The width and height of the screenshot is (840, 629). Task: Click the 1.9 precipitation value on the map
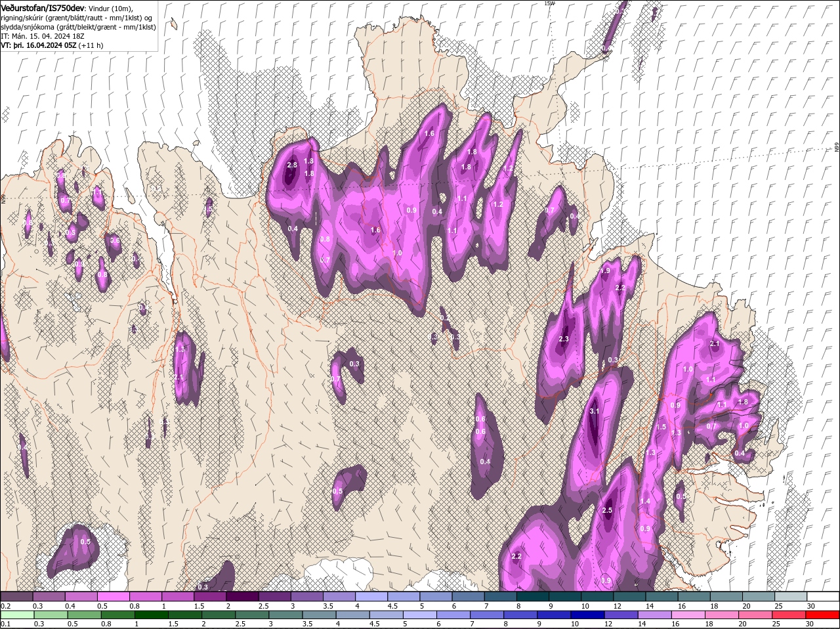[x=606, y=271]
